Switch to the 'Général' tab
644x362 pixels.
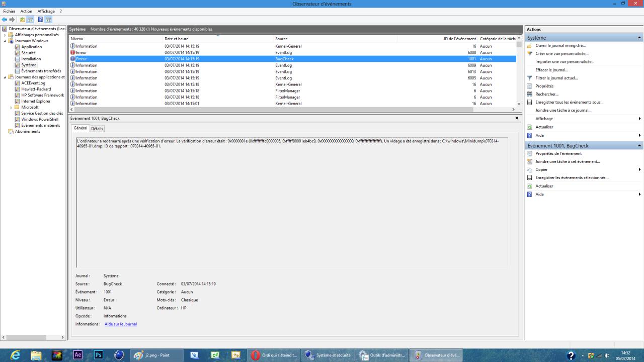click(80, 128)
